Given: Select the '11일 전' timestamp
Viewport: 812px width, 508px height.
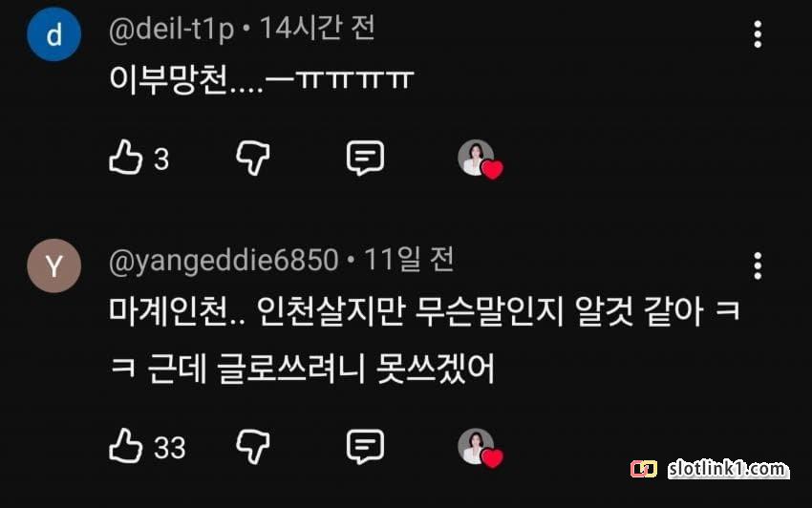Looking at the screenshot, I should click(409, 259).
